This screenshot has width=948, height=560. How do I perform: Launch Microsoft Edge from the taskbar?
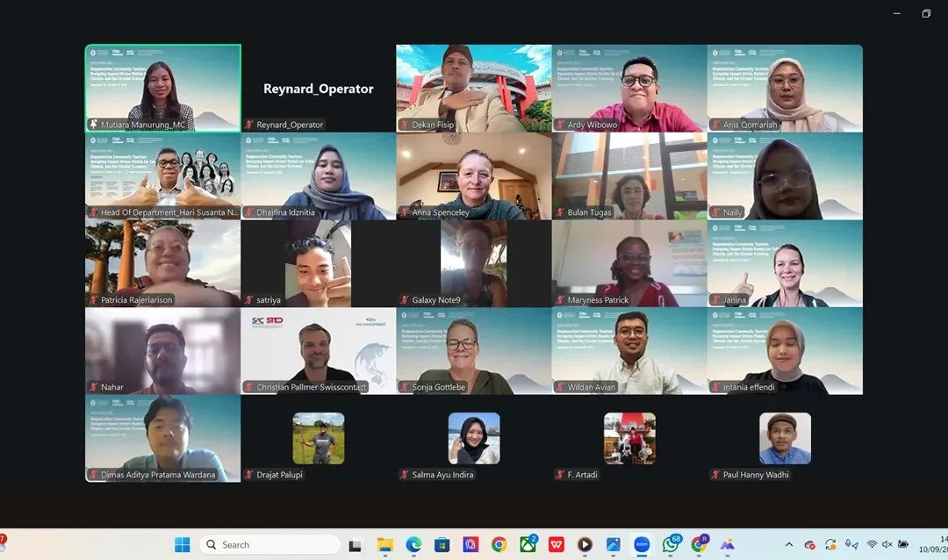tap(413, 544)
